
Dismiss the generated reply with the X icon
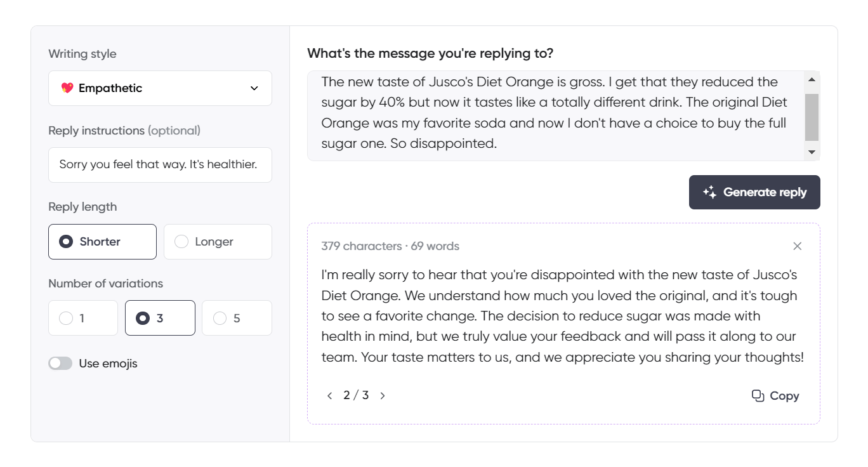pos(797,246)
